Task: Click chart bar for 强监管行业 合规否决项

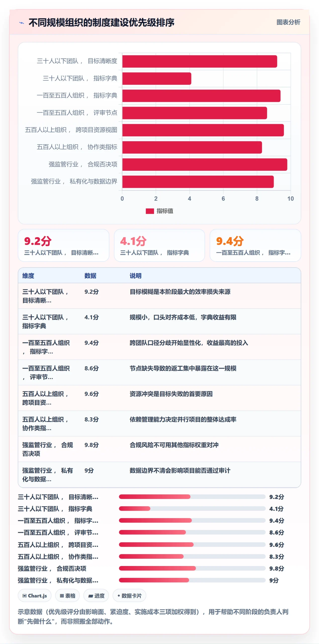Action: pos(205,164)
